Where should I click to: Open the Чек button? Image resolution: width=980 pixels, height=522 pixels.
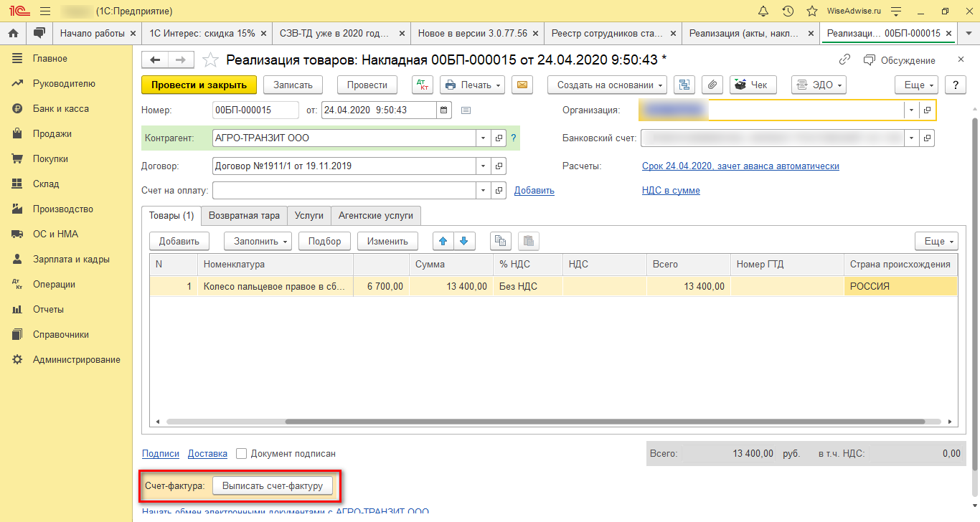[x=753, y=85]
